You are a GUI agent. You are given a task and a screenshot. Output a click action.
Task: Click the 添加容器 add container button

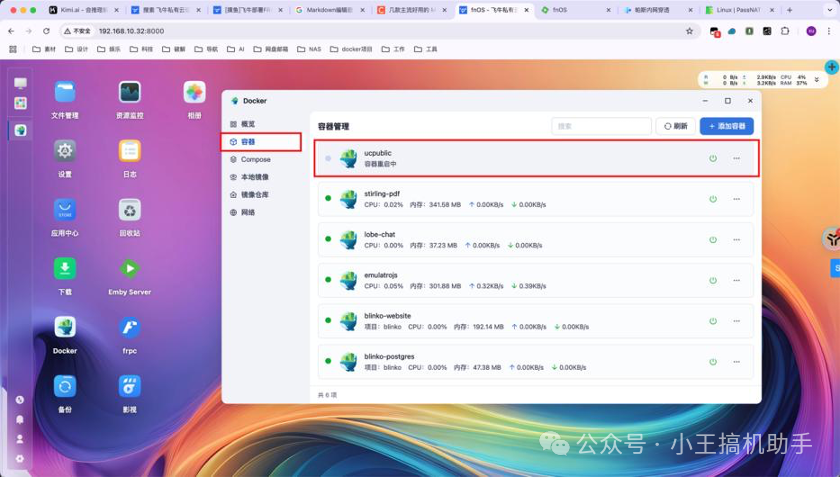click(727, 126)
